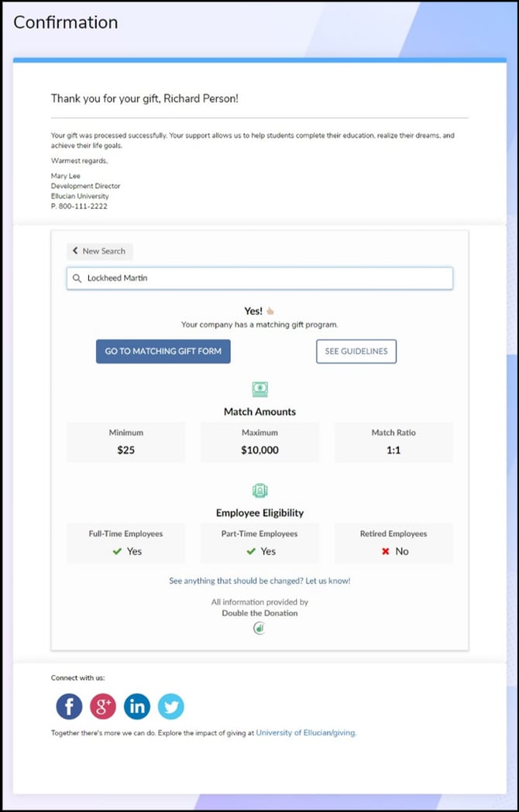
Task: Click the Double the Donation logo
Action: pyautogui.click(x=259, y=629)
